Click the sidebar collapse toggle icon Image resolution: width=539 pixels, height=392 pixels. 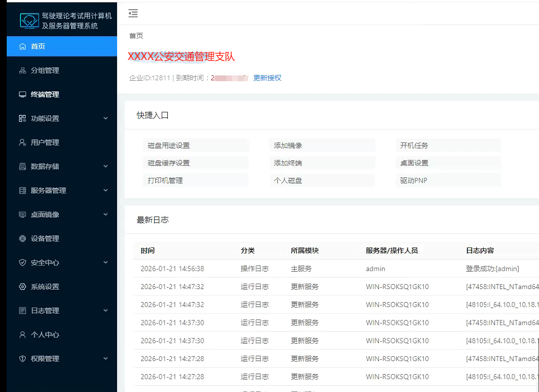click(133, 14)
